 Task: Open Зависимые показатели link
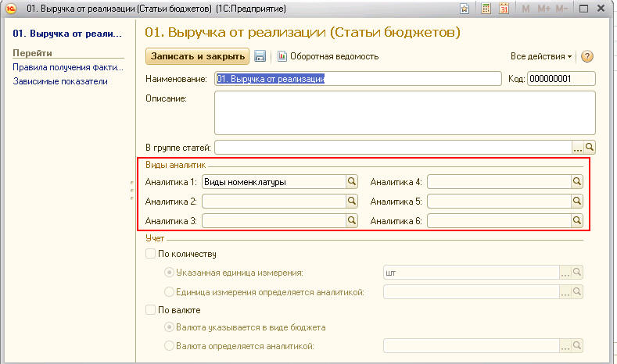60,81
